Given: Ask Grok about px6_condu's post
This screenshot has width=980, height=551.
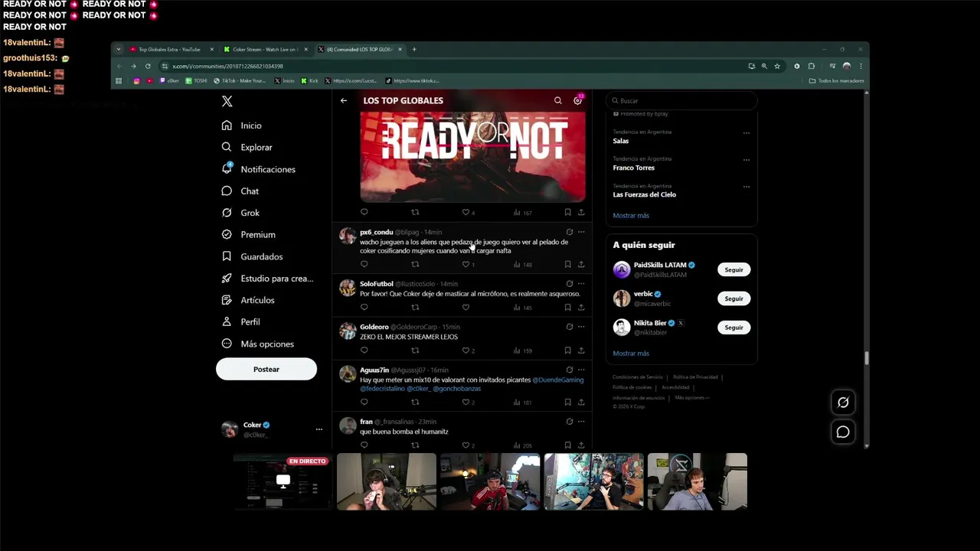Looking at the screenshot, I should (569, 232).
